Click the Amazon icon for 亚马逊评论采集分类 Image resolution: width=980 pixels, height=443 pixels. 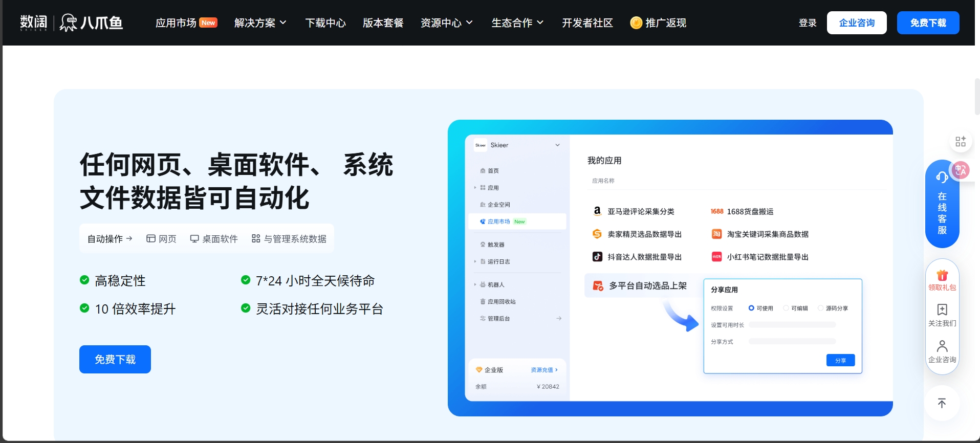[x=597, y=211]
